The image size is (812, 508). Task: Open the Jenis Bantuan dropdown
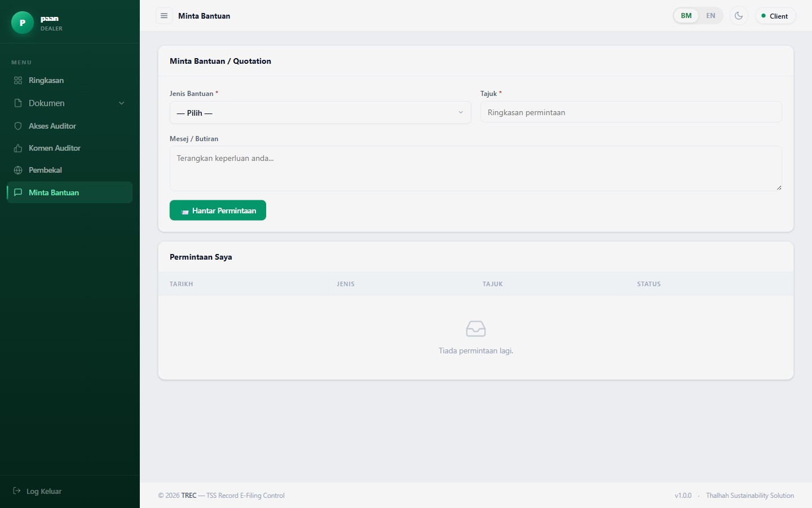pos(320,113)
